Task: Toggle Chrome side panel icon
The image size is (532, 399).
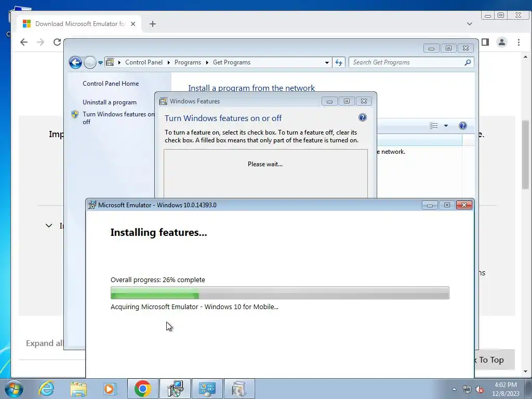Action: pos(485,42)
